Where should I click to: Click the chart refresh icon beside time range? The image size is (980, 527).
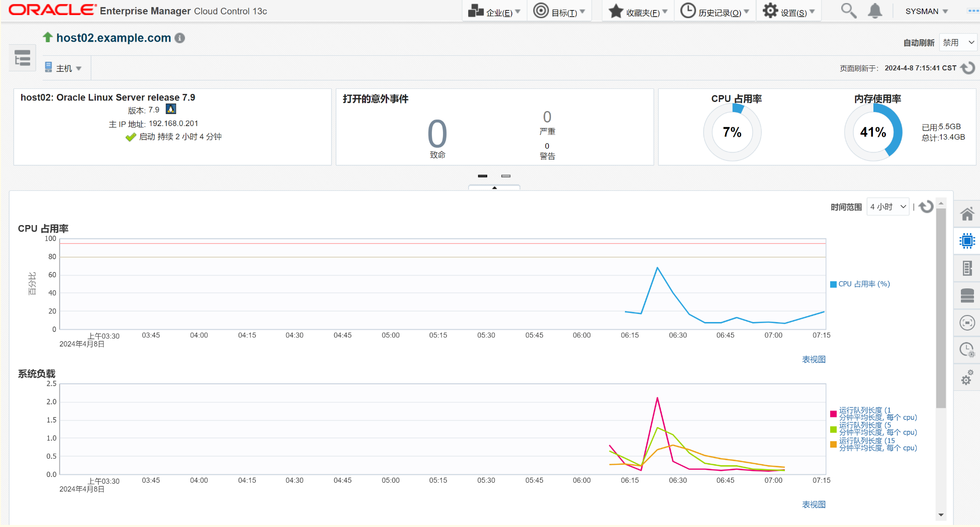pyautogui.click(x=926, y=207)
